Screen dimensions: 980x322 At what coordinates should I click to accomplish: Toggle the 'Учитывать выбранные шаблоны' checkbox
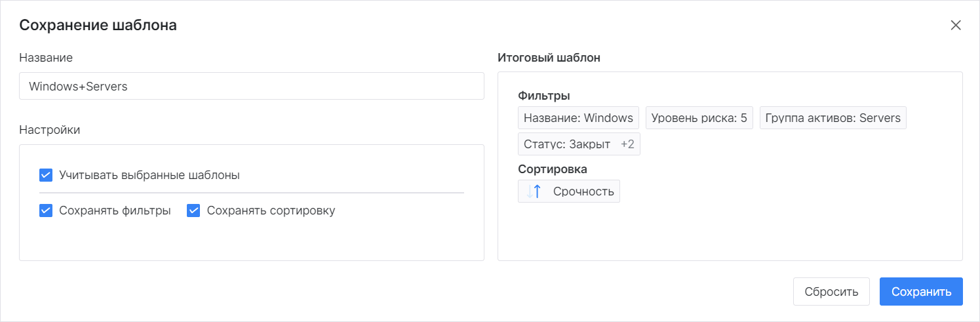click(x=46, y=175)
